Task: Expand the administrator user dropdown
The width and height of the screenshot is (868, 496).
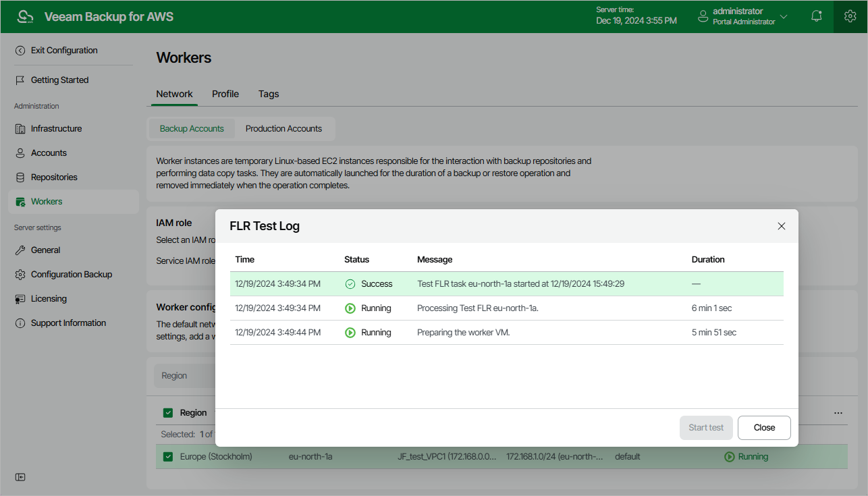Action: coord(784,16)
